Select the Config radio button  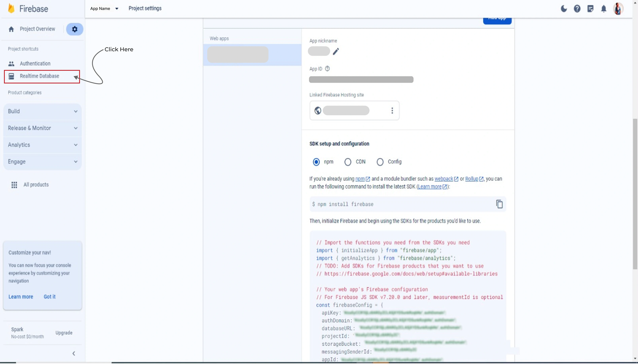tap(380, 162)
